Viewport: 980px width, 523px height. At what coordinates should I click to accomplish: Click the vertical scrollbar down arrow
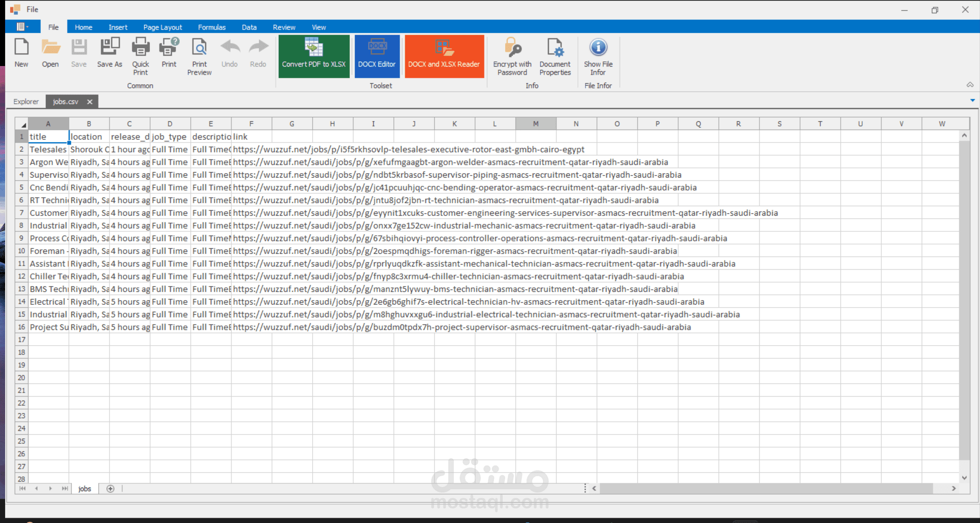pyautogui.click(x=964, y=478)
